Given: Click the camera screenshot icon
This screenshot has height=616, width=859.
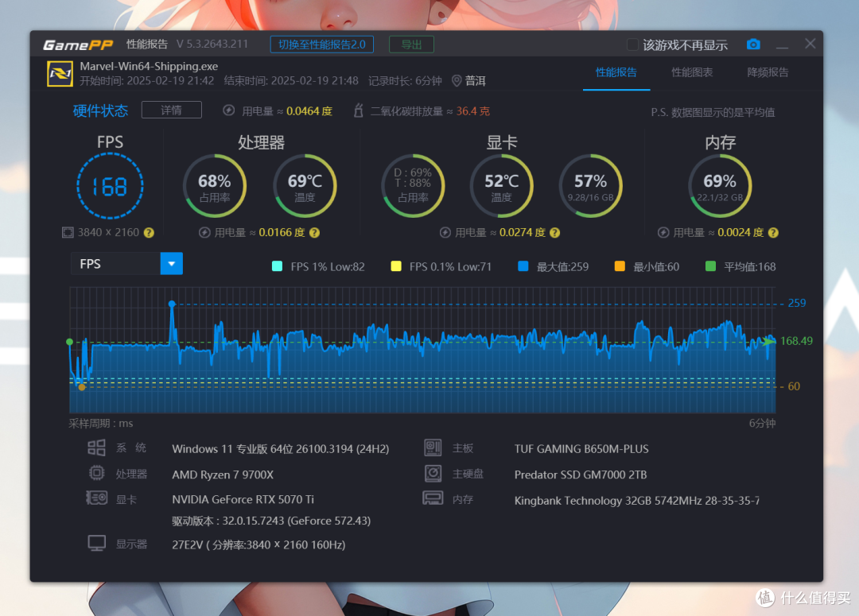Looking at the screenshot, I should (x=753, y=45).
